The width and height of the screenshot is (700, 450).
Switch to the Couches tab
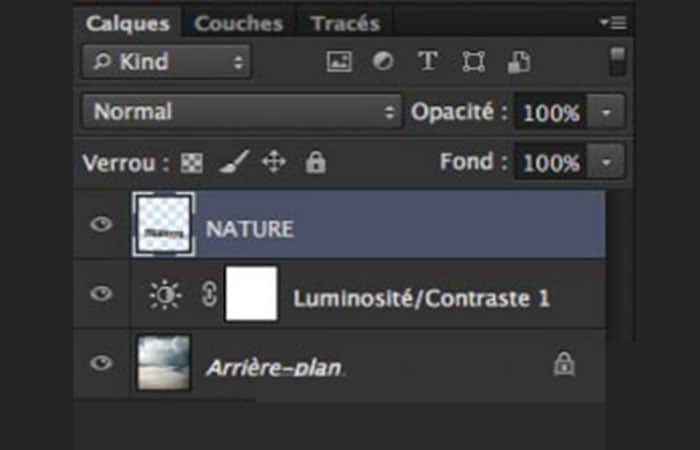[x=238, y=23]
